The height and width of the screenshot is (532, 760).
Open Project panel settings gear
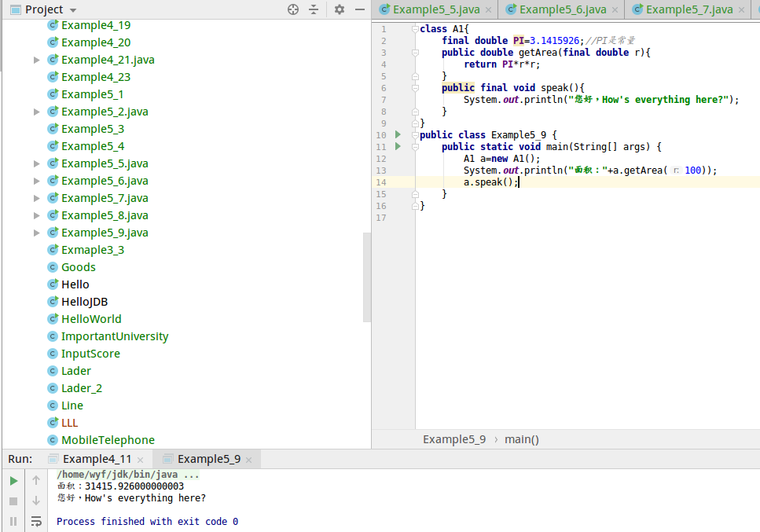click(340, 9)
